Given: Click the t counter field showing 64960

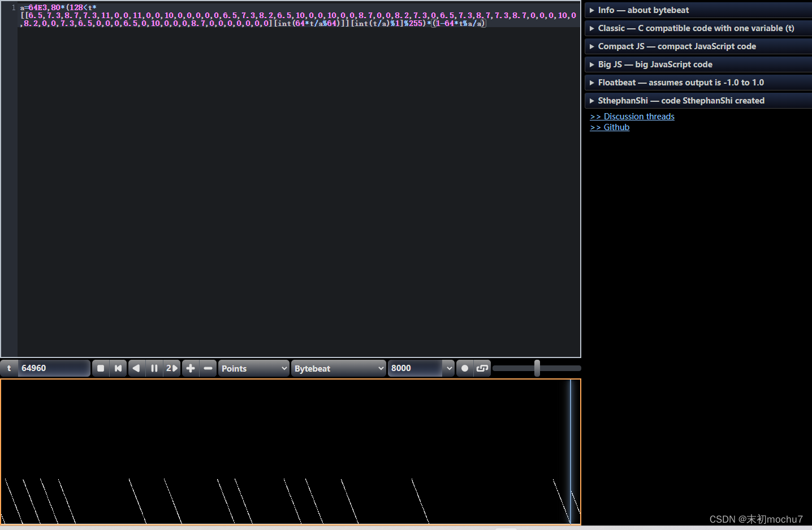Looking at the screenshot, I should coord(54,368).
